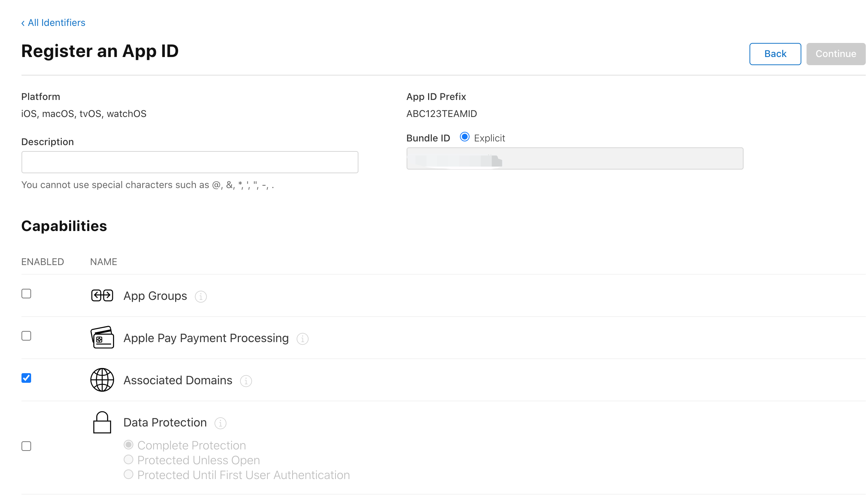Tick the Data Protection checkbox
The image size is (868, 502).
(26, 446)
